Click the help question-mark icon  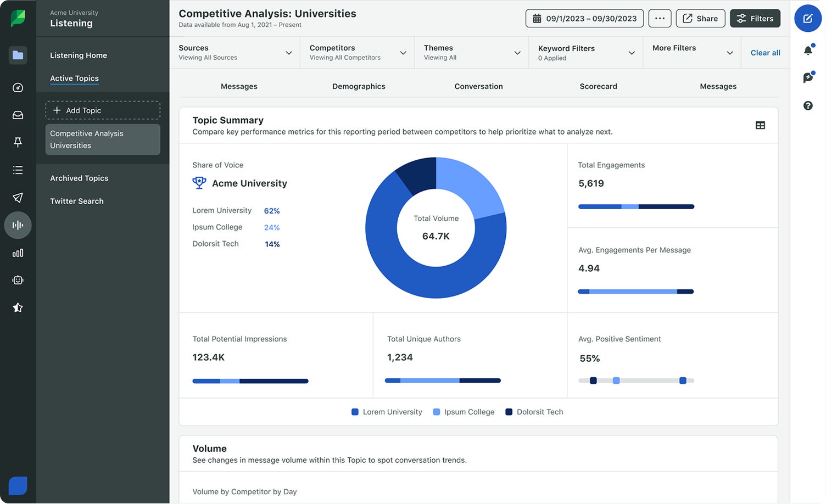click(807, 105)
